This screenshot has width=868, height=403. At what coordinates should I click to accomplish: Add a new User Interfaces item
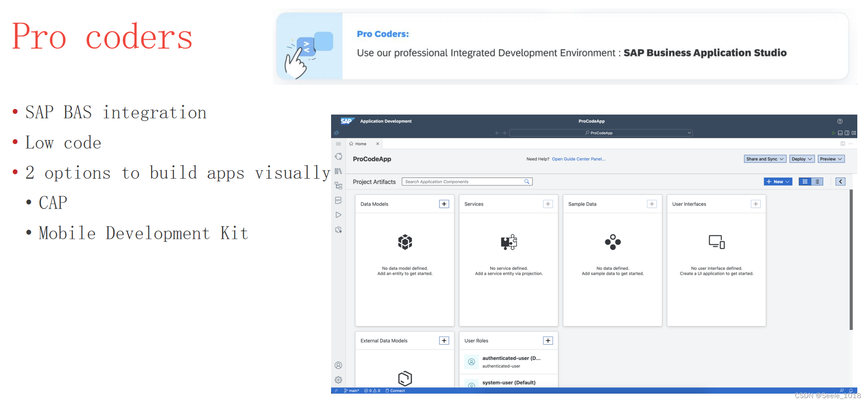756,204
